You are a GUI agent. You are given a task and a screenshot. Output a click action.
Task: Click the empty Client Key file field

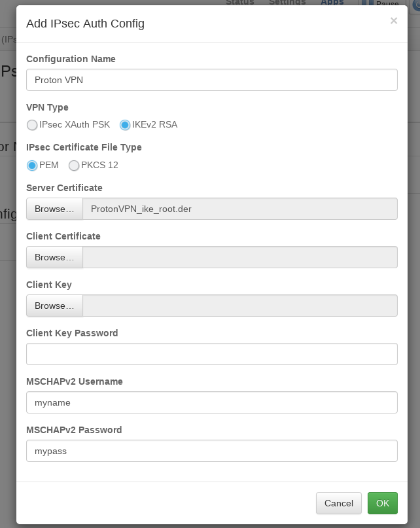[x=239, y=306]
